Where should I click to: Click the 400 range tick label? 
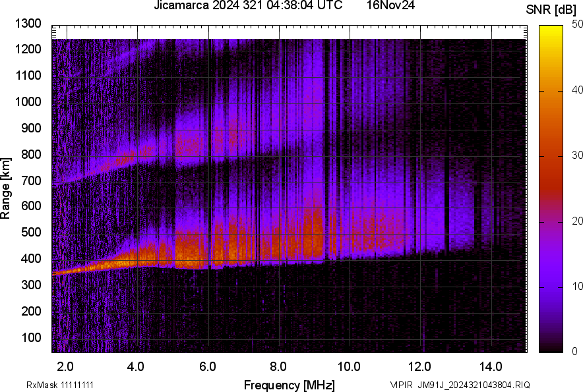[x=31, y=258]
